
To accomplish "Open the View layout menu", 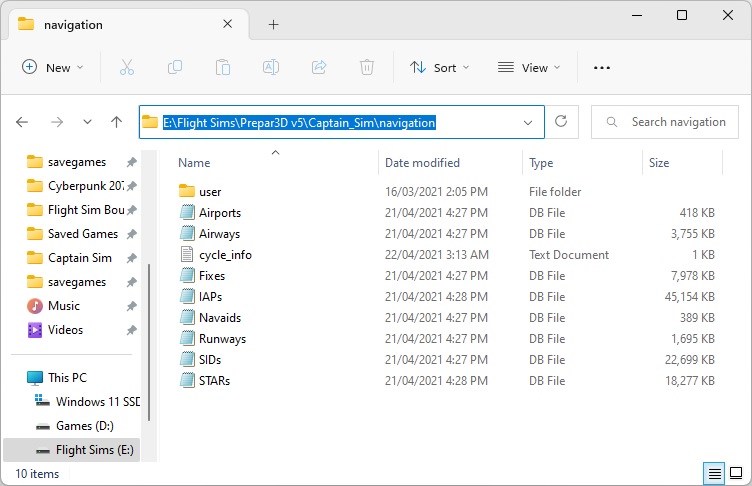I will (529, 67).
